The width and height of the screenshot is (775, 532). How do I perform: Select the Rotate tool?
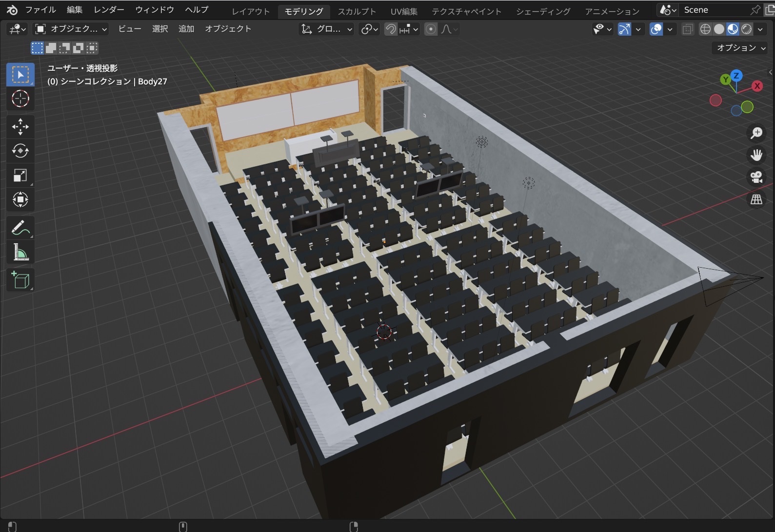[20, 151]
